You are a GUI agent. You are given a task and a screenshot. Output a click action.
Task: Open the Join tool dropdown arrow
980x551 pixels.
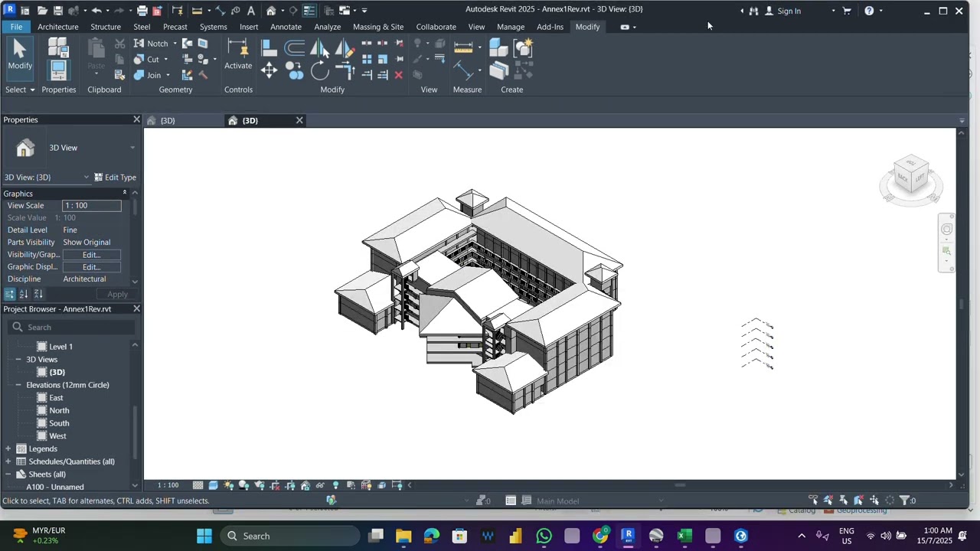pyautogui.click(x=168, y=75)
